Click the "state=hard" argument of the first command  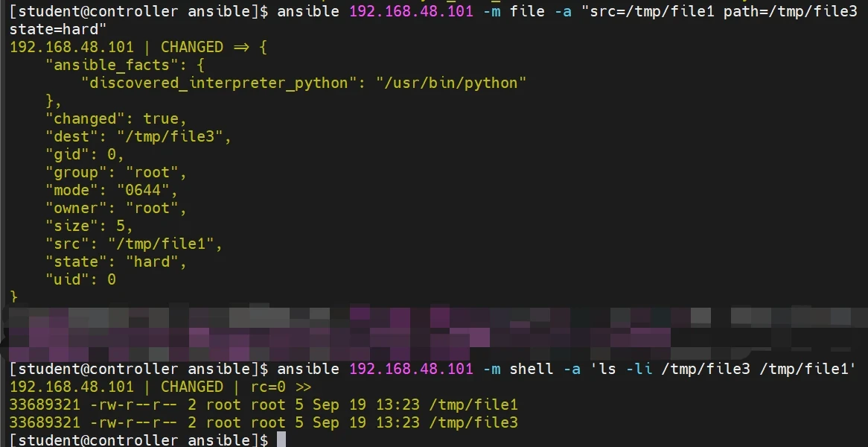coord(58,29)
